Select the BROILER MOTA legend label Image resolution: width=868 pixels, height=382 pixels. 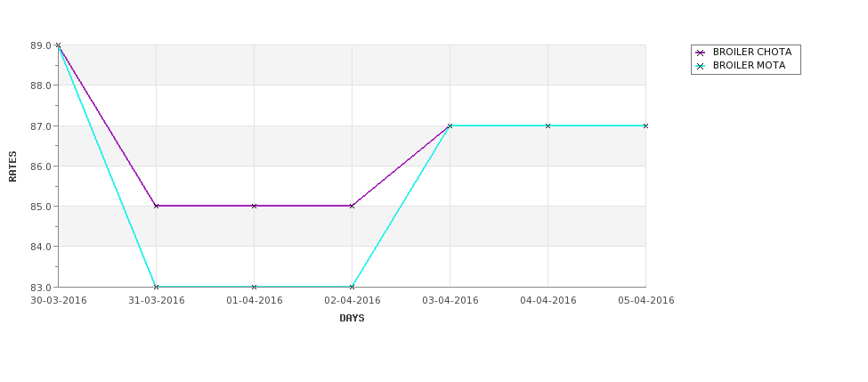point(749,65)
